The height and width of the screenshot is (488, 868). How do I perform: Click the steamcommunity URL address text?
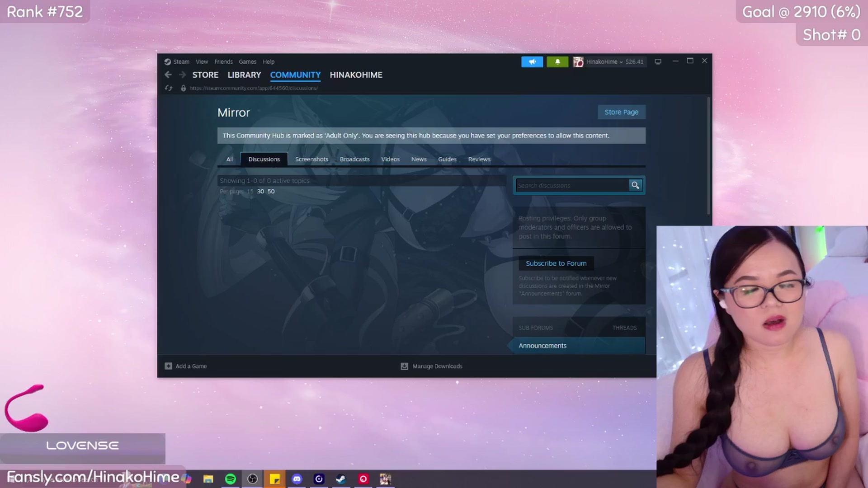click(254, 88)
